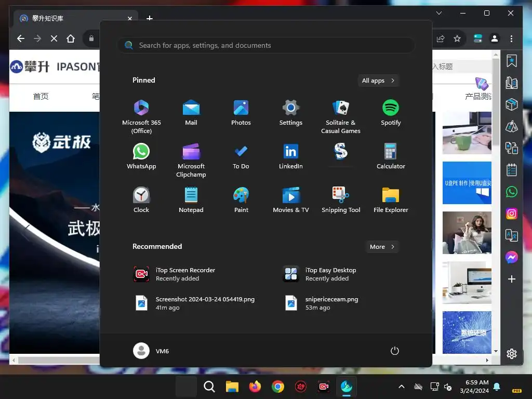Open browser sidebar settings gear
Image resolution: width=532 pixels, height=399 pixels.
click(512, 353)
